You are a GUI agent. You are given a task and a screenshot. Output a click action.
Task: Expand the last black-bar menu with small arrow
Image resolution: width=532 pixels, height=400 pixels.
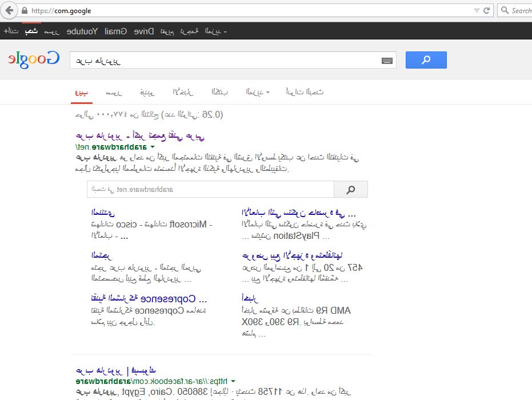point(216,31)
